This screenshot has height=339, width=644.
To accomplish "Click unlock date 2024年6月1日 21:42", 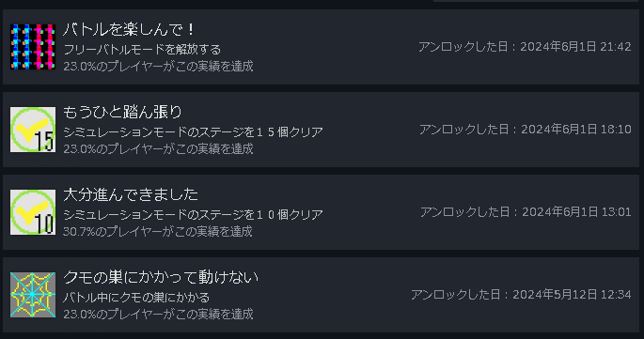I will [525, 47].
